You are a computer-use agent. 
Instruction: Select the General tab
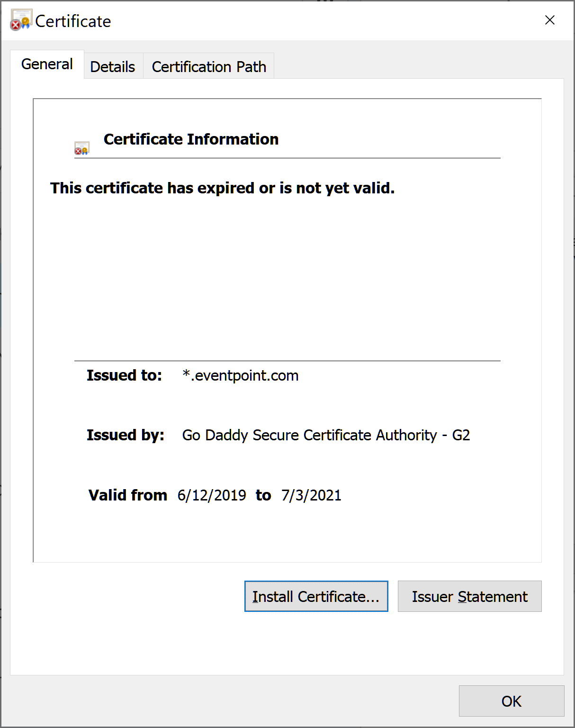coord(47,64)
